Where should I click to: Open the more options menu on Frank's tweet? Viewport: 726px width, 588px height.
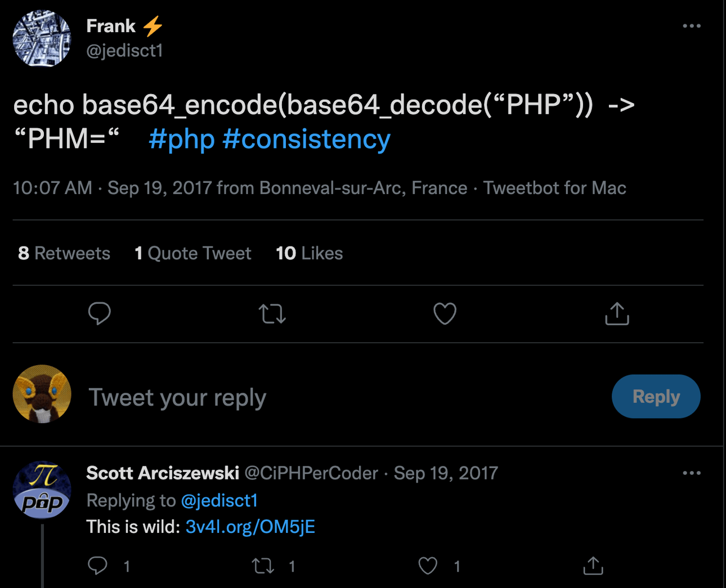coord(691,26)
